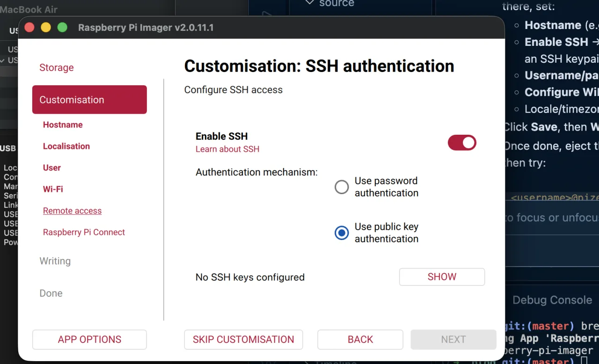Select the Customisation step in sidebar

89,100
